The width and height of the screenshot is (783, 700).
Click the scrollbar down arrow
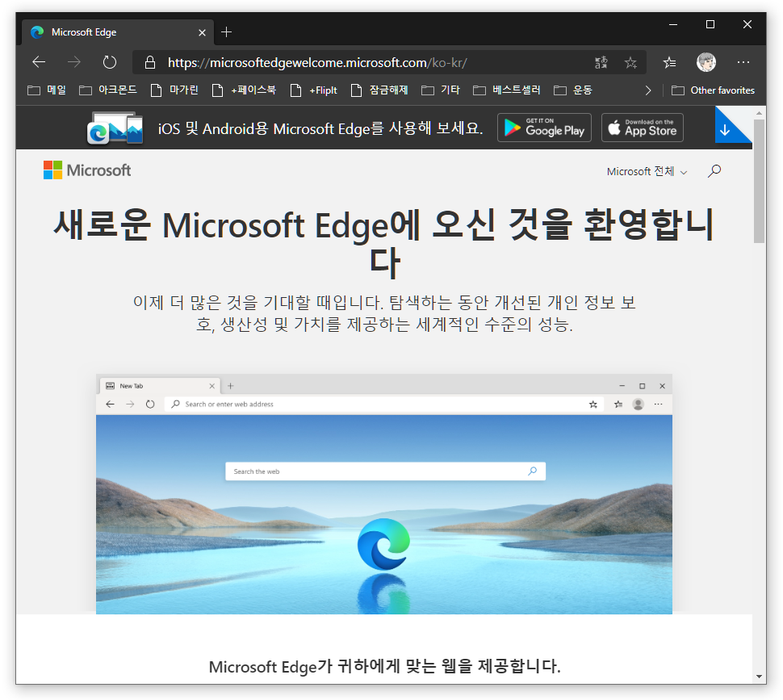759,677
